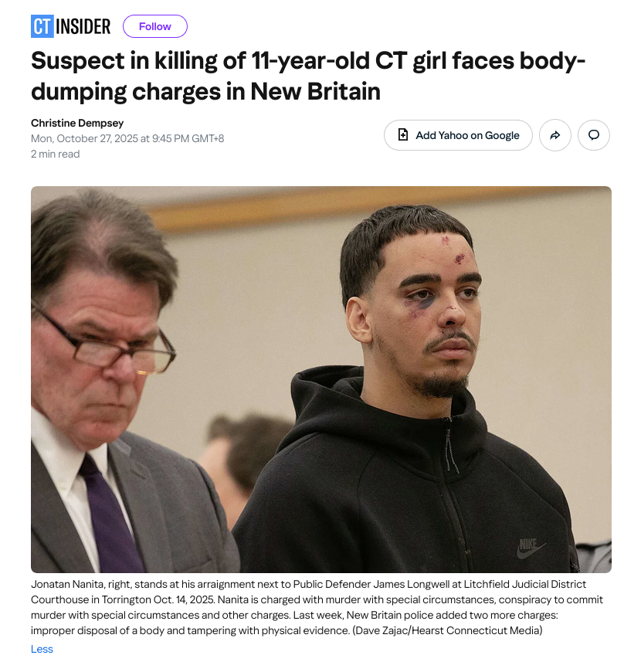The image size is (641, 672).
Task: Click the 2 min read label
Action: click(x=56, y=154)
